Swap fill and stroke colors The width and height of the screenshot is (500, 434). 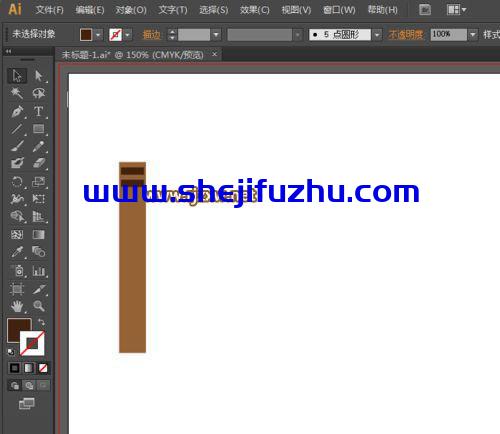(x=41, y=322)
